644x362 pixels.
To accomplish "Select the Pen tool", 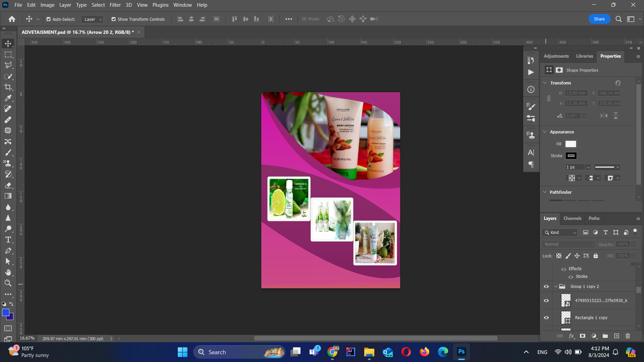I will [8, 251].
